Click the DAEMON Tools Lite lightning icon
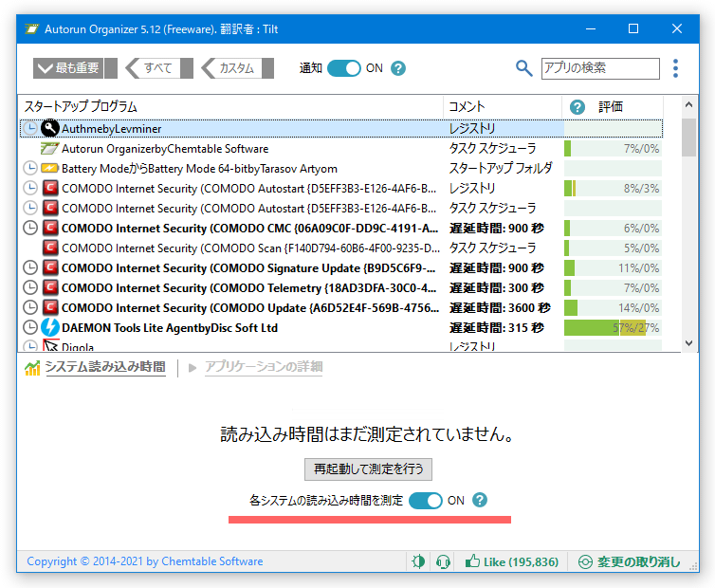Screen dimensions: 715x588 click(x=49, y=327)
